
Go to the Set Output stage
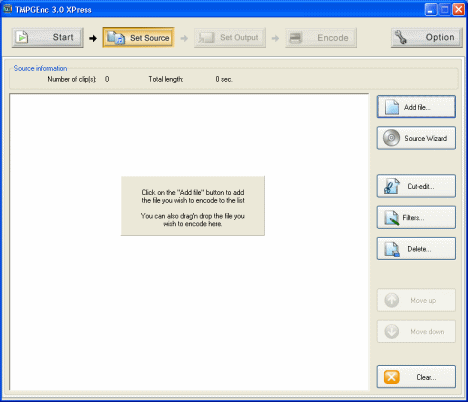click(x=230, y=38)
